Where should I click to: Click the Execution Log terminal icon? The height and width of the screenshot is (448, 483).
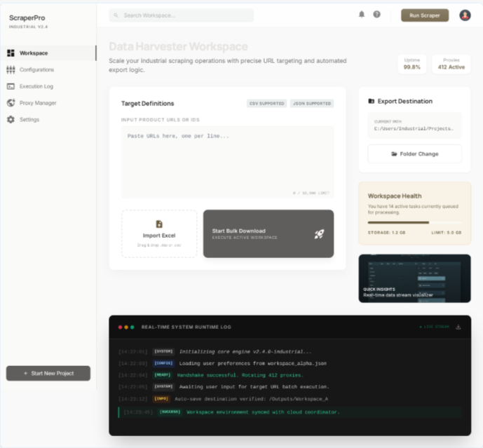click(x=11, y=86)
